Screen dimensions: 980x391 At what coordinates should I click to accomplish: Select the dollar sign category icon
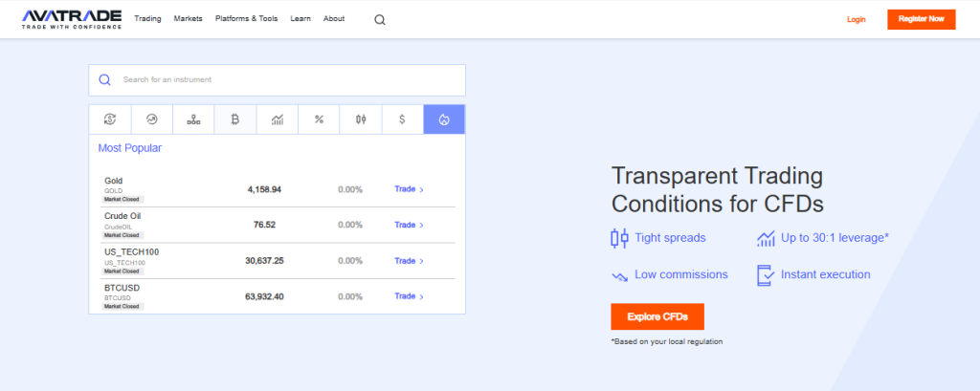tap(402, 119)
